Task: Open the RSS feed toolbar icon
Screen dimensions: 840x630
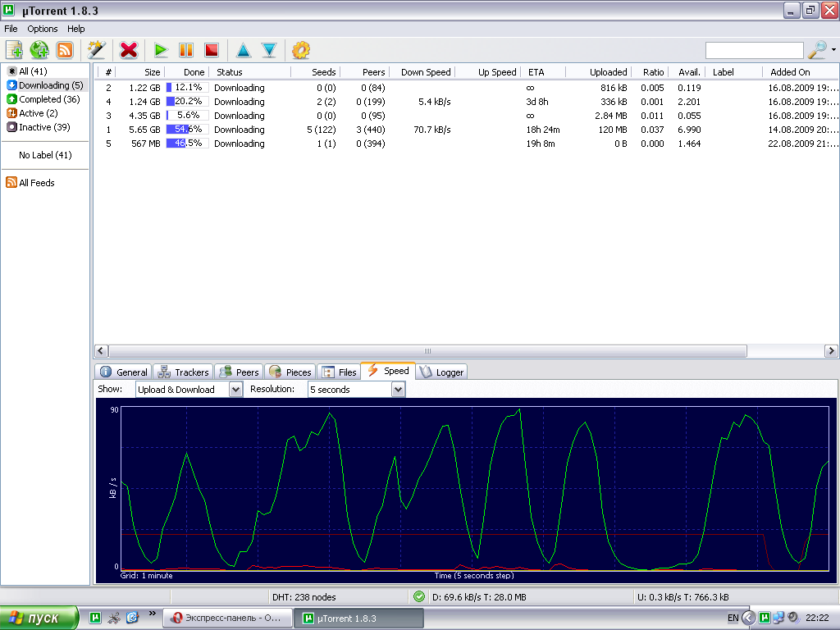Action: (64, 50)
